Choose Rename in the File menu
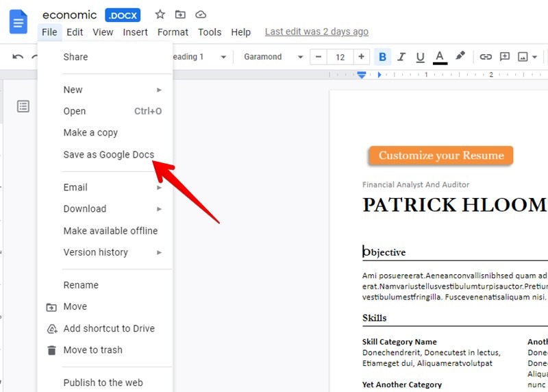 pos(105,285)
